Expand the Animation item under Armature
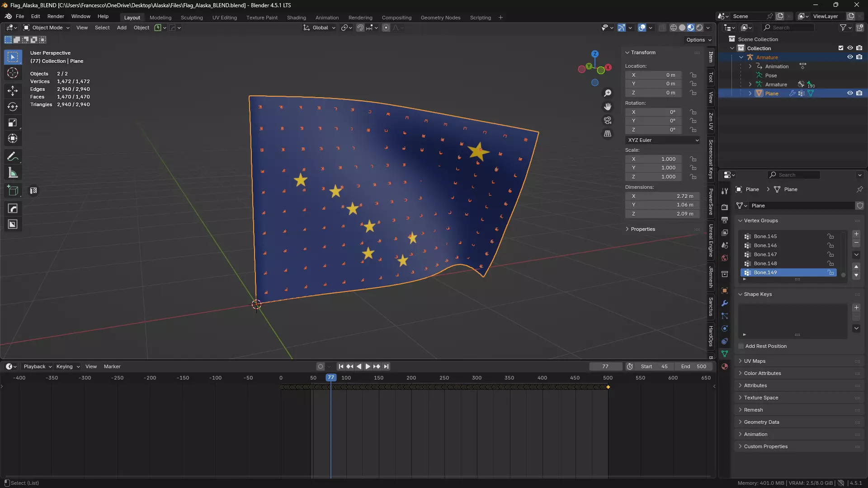The width and height of the screenshot is (868, 488). tap(750, 66)
